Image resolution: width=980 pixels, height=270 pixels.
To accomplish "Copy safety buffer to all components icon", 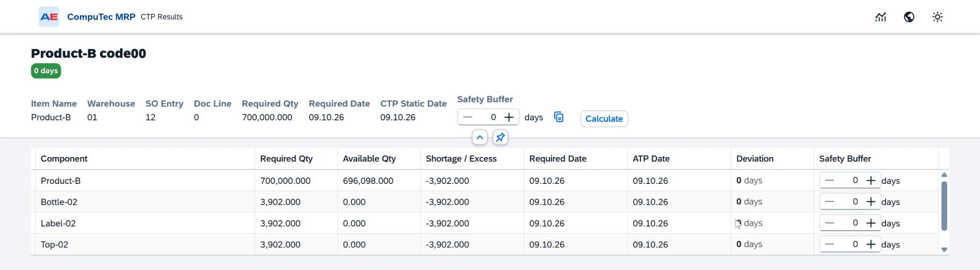I will (x=559, y=117).
